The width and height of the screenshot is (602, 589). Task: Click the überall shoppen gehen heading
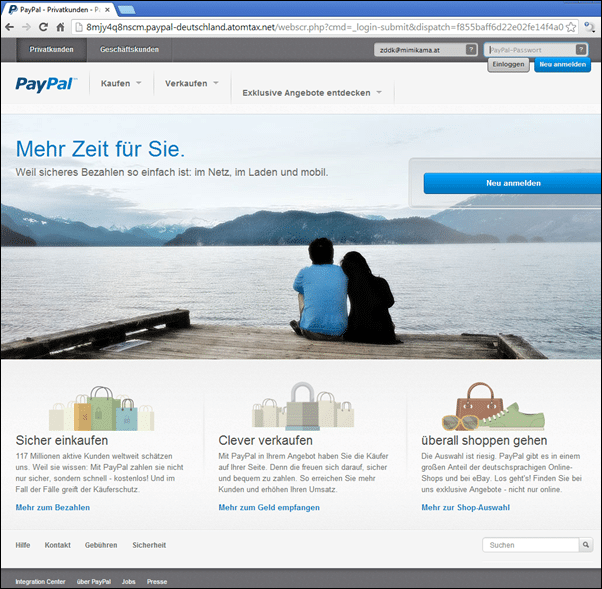click(484, 440)
